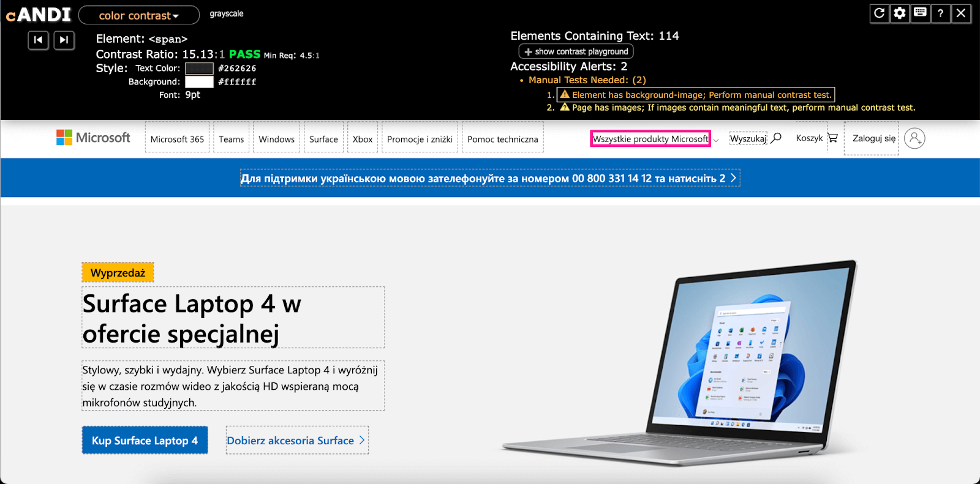Click the Microsoft logo
The image size is (980, 484).
93,138
